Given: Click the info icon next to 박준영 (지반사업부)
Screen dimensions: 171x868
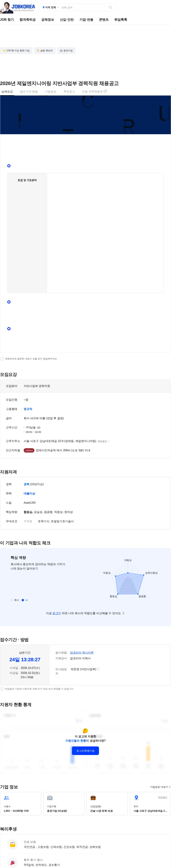Looking at the screenshot, I should 98,669.
